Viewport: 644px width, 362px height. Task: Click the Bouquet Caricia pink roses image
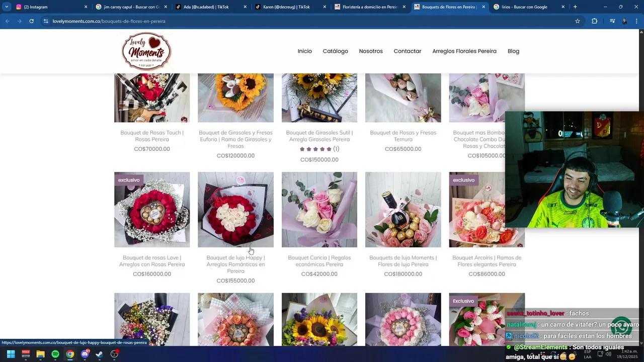tap(319, 210)
